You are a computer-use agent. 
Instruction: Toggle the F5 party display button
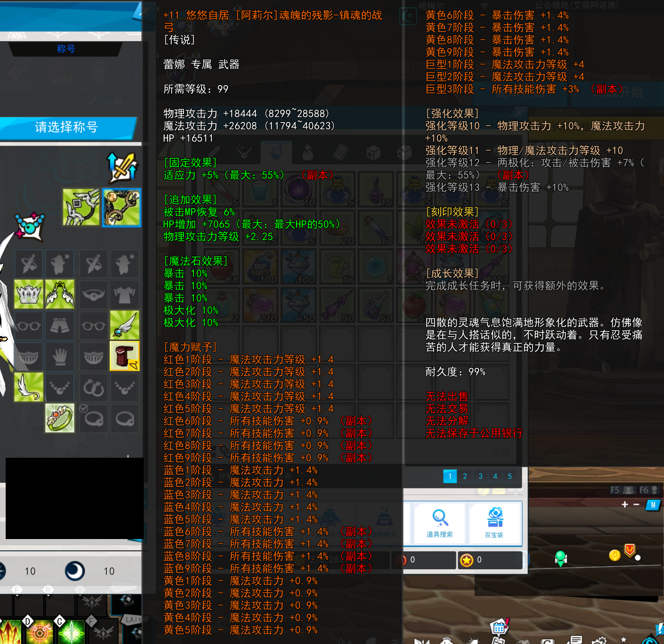point(622,490)
